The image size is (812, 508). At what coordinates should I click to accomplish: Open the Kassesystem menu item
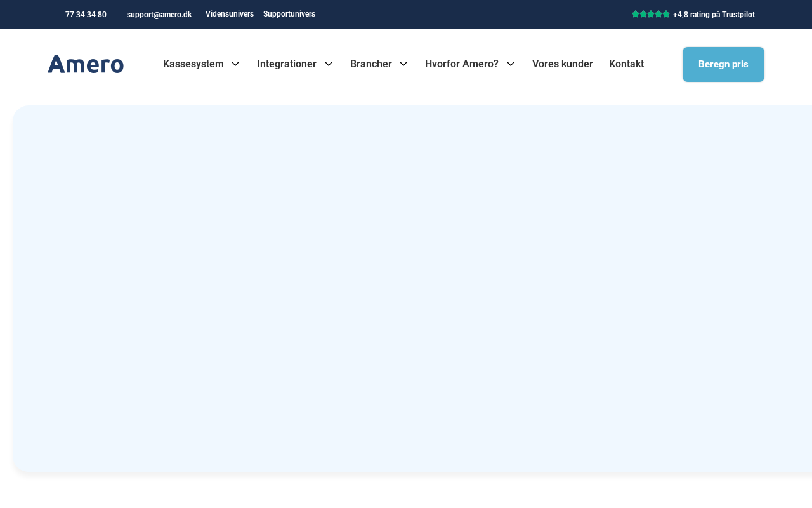pos(193,63)
